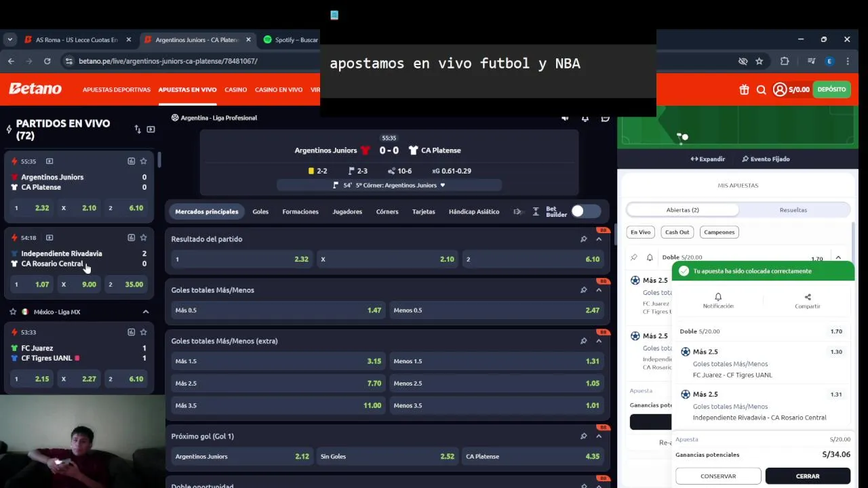Pin the Goles totales Más/Menos (extra) market
868x488 pixels.
pyautogui.click(x=583, y=341)
